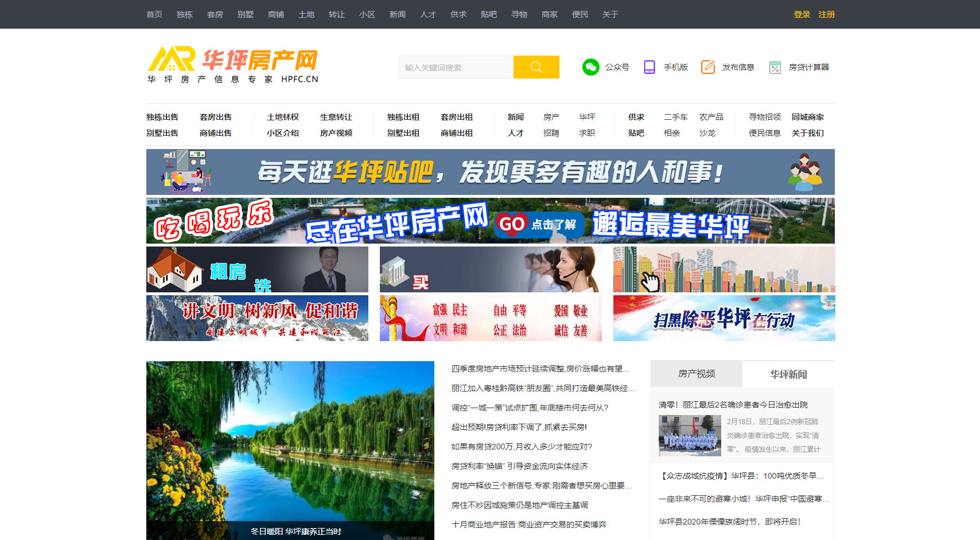Open the WeChat 公众号 icon
Screen dimensions: 980x540
click(590, 67)
